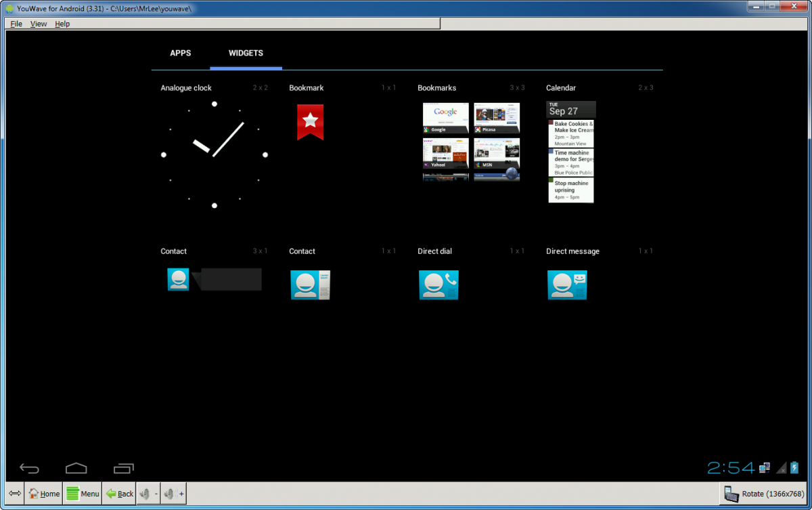
Task: Pick the Calendar widget preview
Action: [570, 152]
